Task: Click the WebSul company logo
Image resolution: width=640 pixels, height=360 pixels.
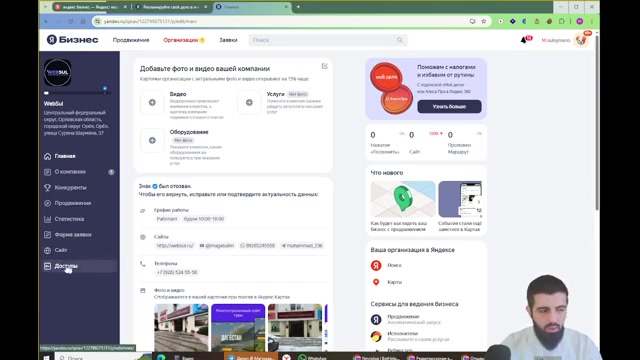Action: [58, 73]
